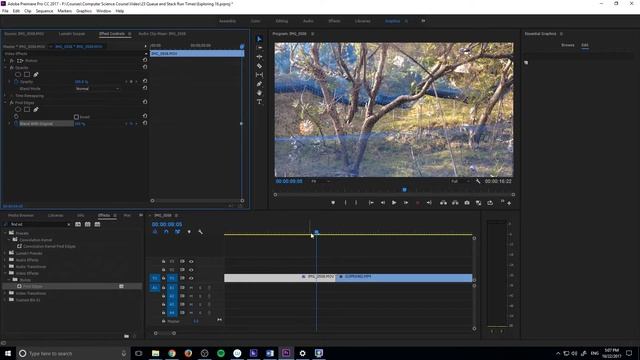The height and width of the screenshot is (360, 640).
Task: Reset the Motion effect parameters
Action: (x=145, y=60)
